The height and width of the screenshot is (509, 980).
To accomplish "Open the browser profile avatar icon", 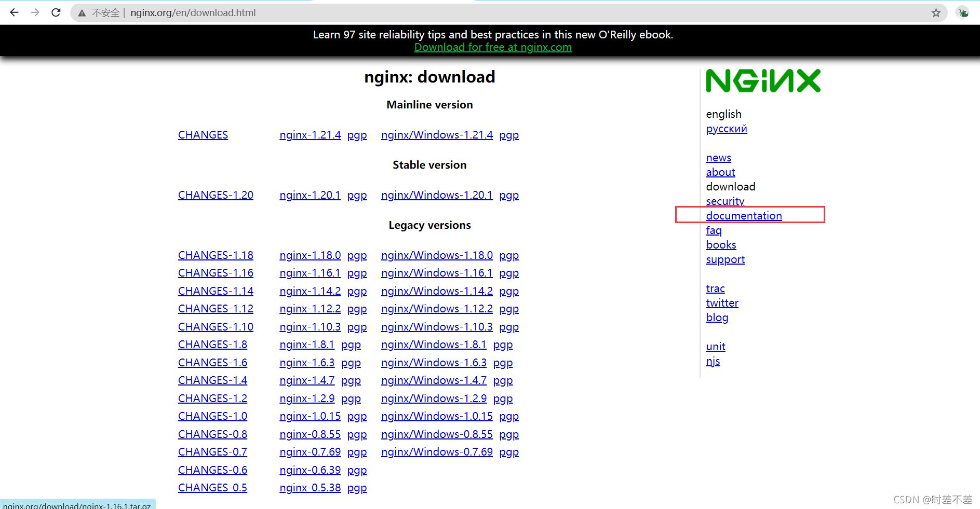I will coord(963,13).
